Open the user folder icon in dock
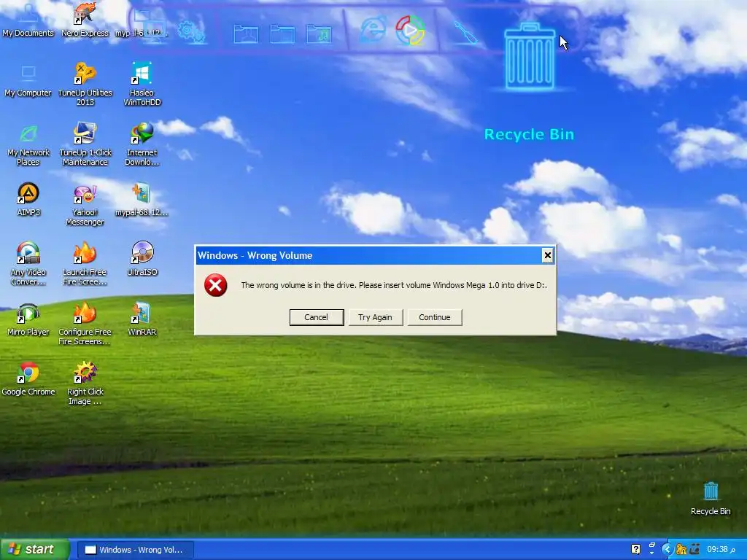 tap(246, 34)
